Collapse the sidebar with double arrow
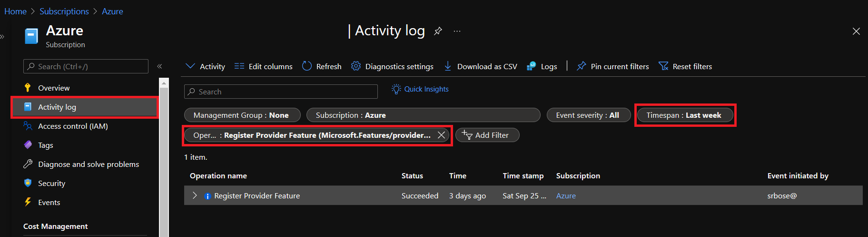This screenshot has width=868, height=237. pyautogui.click(x=159, y=66)
